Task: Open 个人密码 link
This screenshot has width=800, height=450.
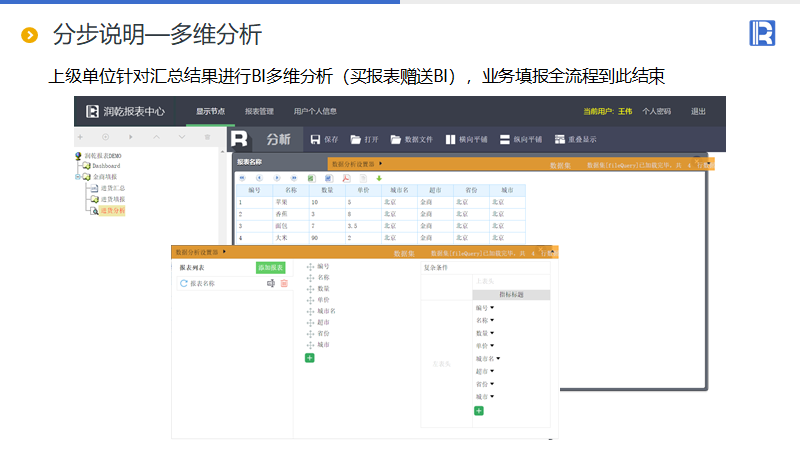Action: click(x=656, y=111)
